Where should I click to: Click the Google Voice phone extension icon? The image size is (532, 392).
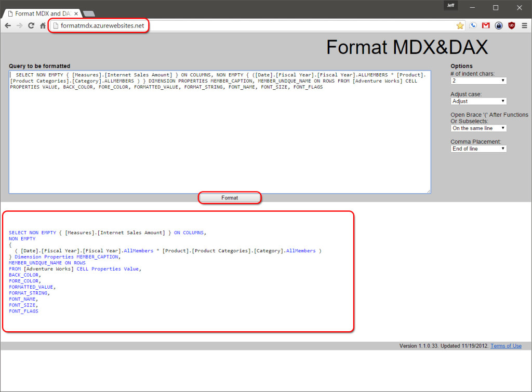[x=473, y=24]
